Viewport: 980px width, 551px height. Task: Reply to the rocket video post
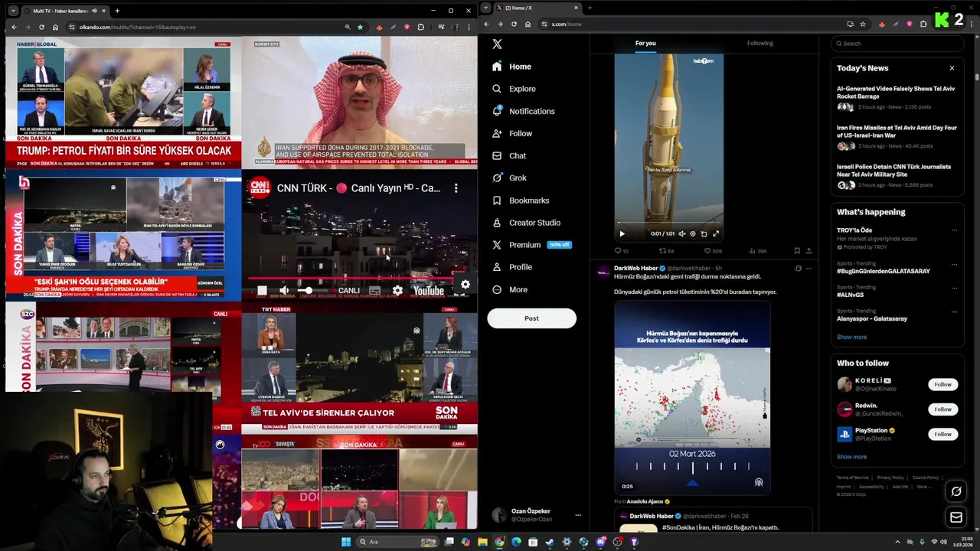click(x=621, y=251)
